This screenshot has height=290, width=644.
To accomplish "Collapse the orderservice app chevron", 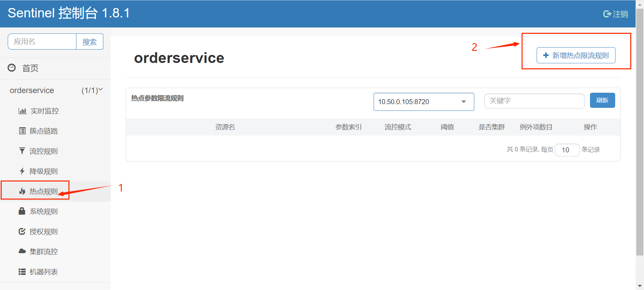I will click(x=100, y=89).
